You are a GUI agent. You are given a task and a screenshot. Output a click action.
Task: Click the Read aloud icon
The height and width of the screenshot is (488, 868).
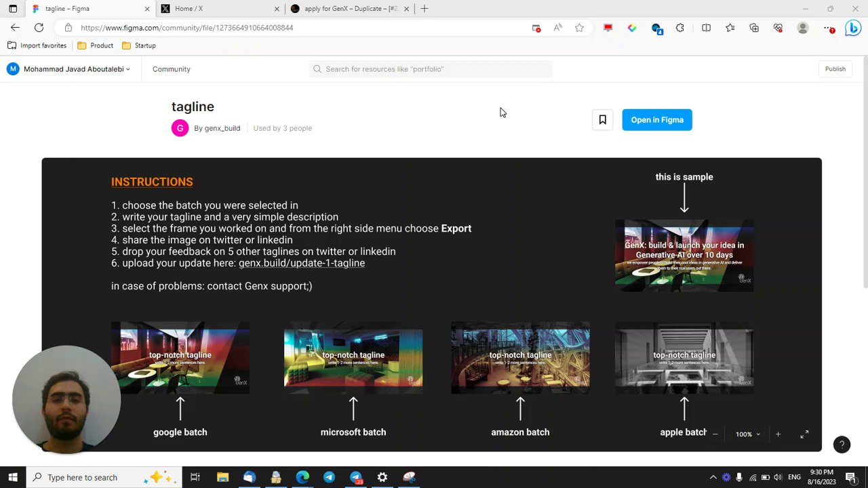pos(557,28)
